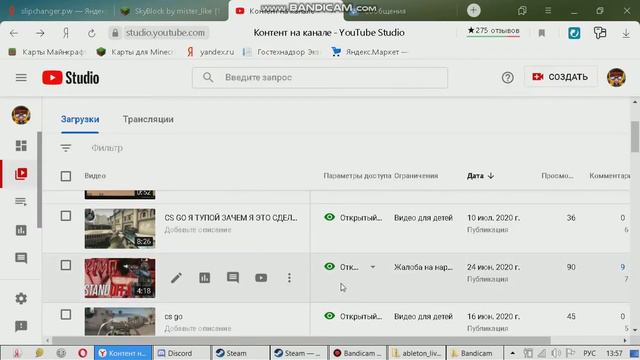Edit details pencil on Standoff video

point(176,278)
